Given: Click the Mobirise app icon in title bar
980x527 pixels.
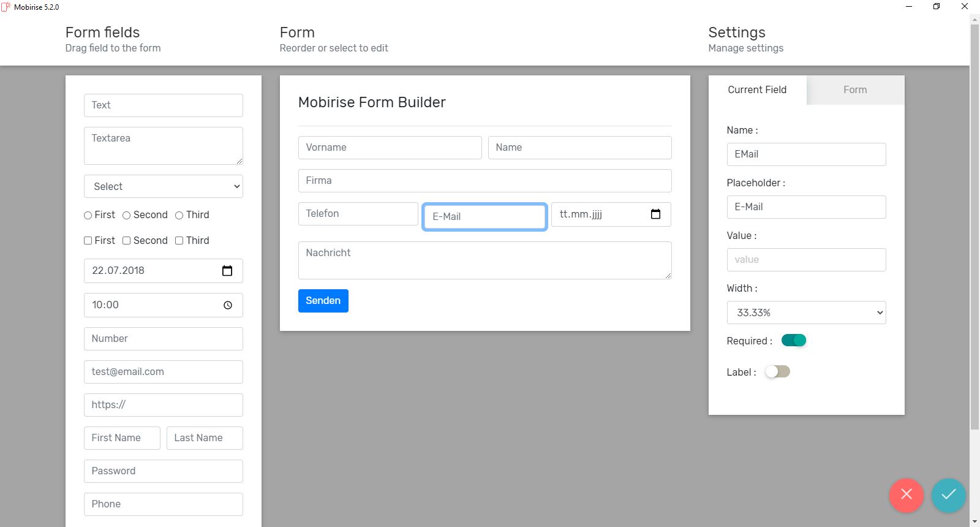Looking at the screenshot, I should point(6,7).
